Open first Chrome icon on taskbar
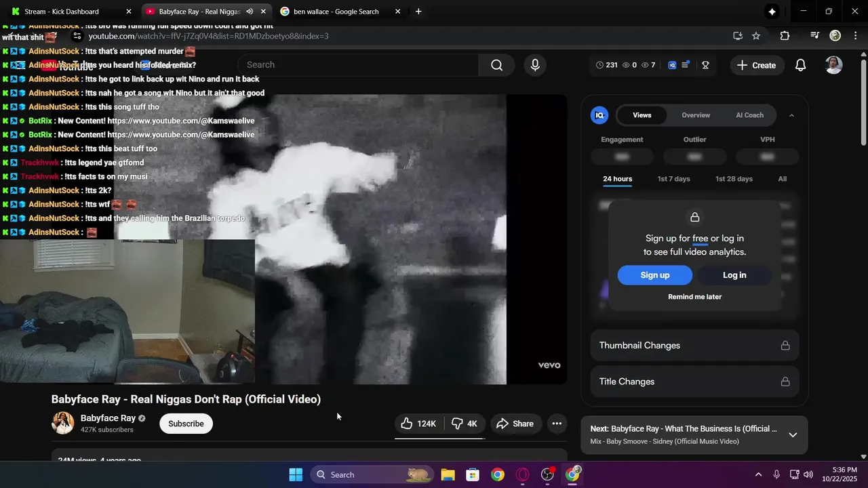 pos(498,474)
